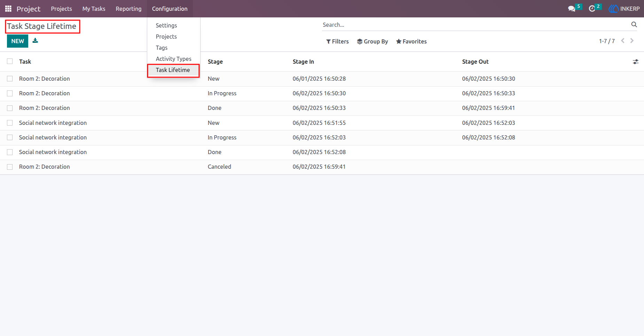Viewport: 644px width, 336px height.
Task: Focus the Search input field
Action: click(x=476, y=25)
